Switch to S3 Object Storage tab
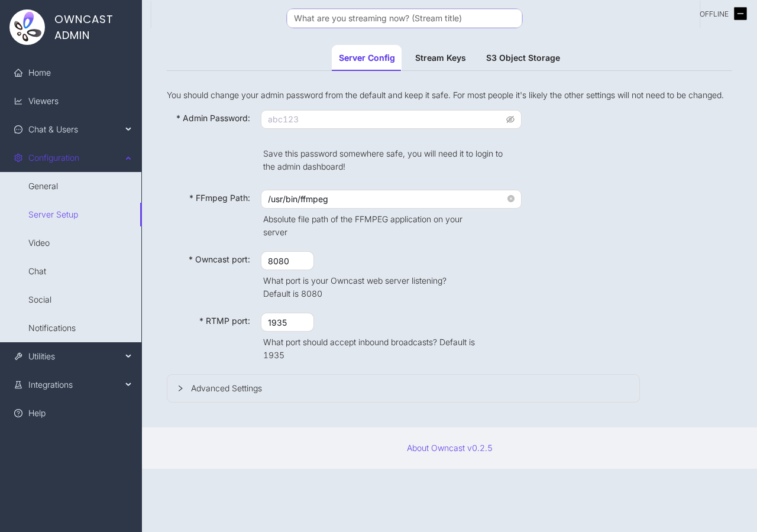 pyautogui.click(x=523, y=58)
